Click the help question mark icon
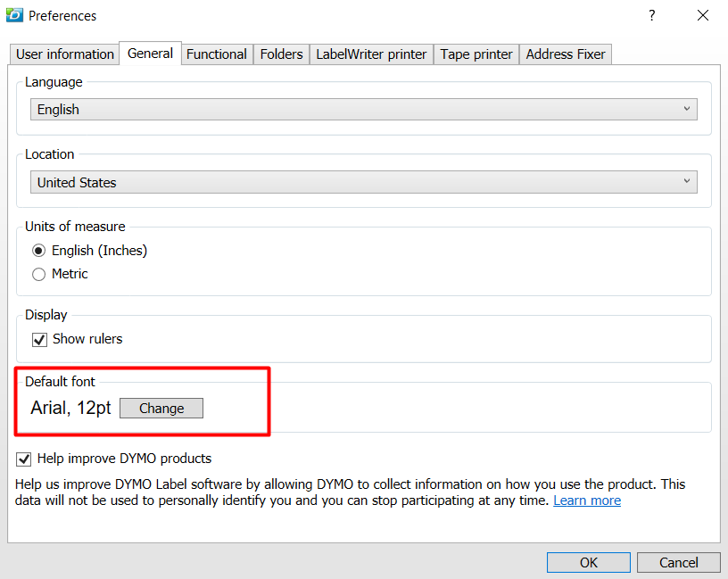Image resolution: width=728 pixels, height=579 pixels. [x=651, y=15]
